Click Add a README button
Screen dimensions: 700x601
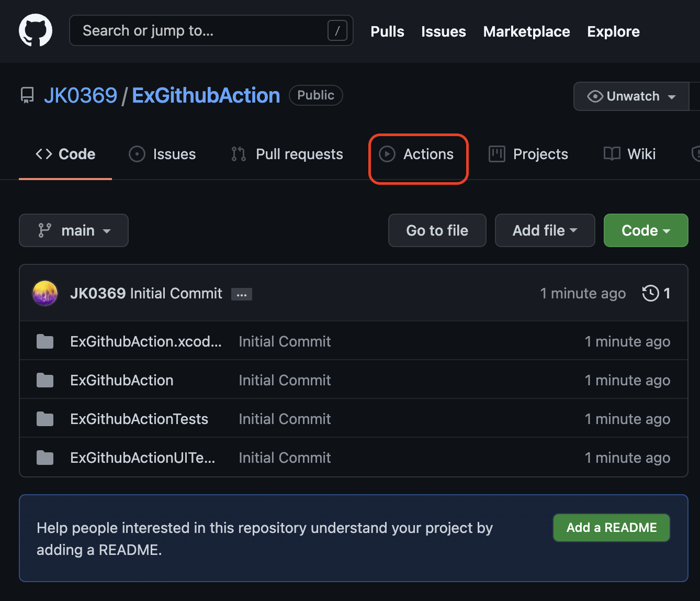(x=612, y=528)
